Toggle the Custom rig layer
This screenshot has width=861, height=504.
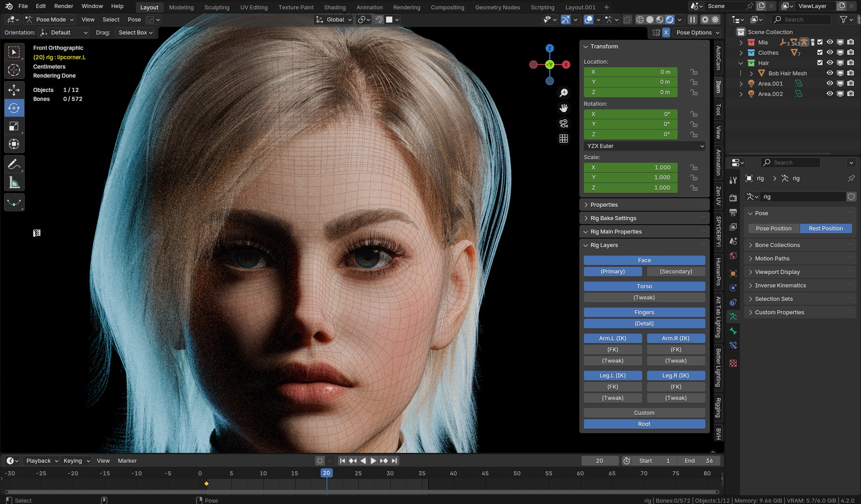coord(644,413)
